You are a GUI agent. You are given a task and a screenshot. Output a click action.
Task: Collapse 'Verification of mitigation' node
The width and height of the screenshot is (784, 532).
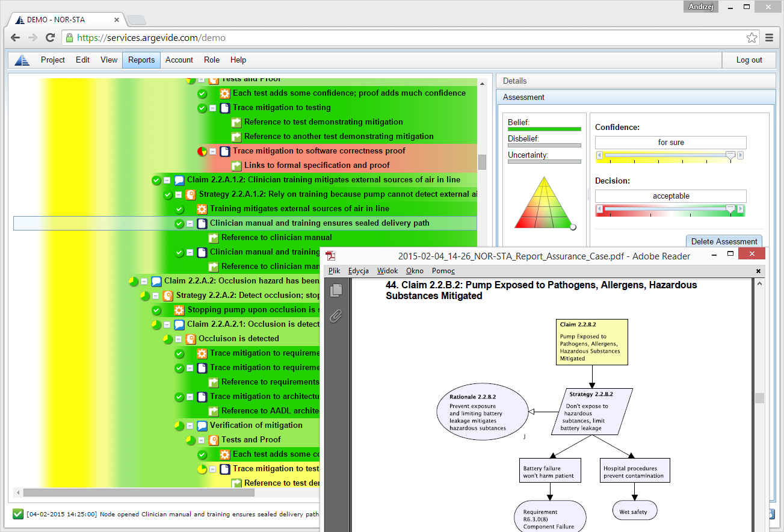pyautogui.click(x=190, y=425)
